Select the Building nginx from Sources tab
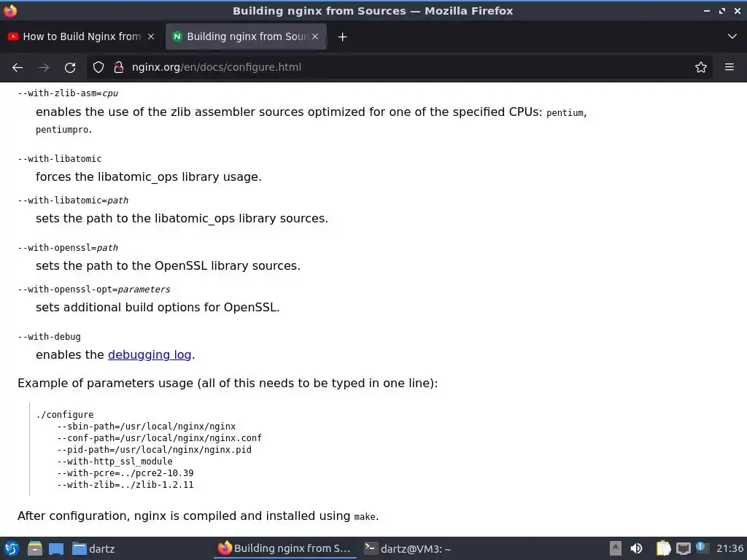Screen dimensions: 747x560 click(x=246, y=36)
